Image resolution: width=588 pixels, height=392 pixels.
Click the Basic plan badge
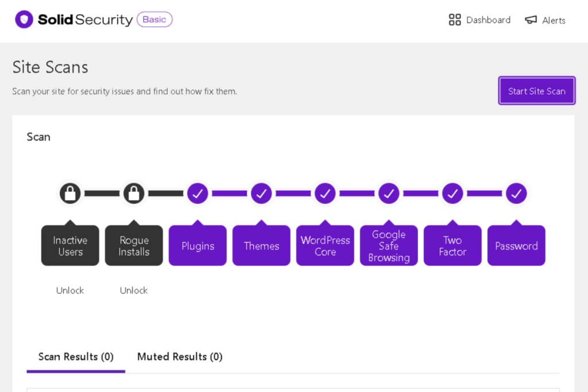(154, 19)
